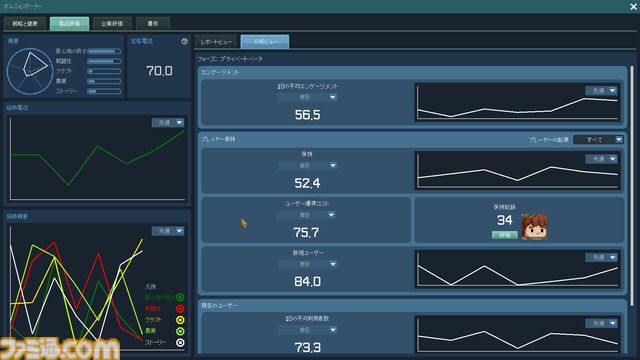The height and width of the screenshot is (360, 640).
Task: Toggle the white ストーリー legend circle
Action: tap(180, 342)
